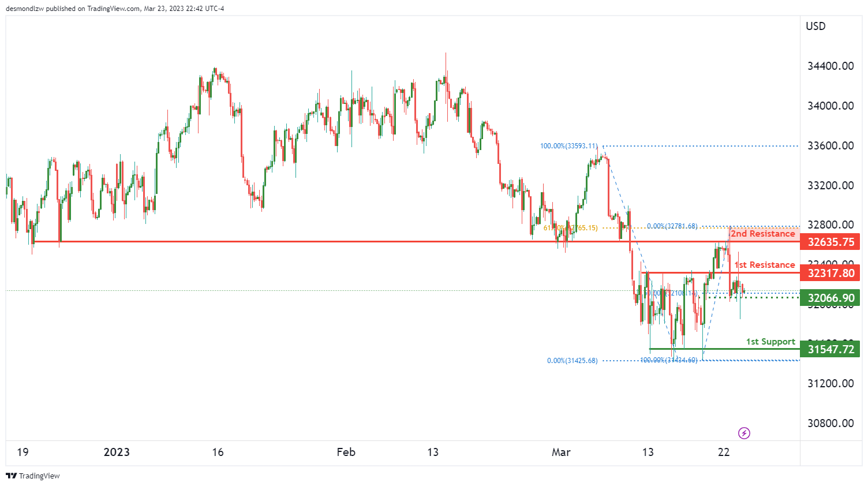Click the 30800.00 price scale value
The width and height of the screenshot is (868, 486).
tap(830, 423)
